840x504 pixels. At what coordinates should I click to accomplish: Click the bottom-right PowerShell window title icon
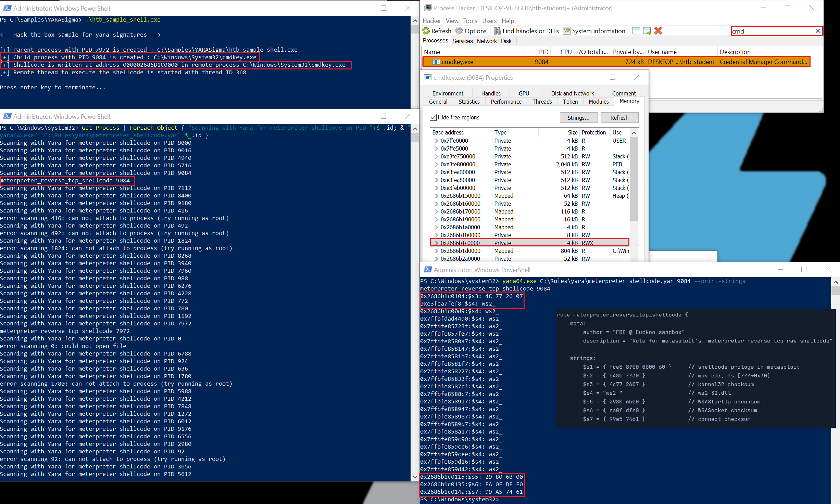coord(428,270)
